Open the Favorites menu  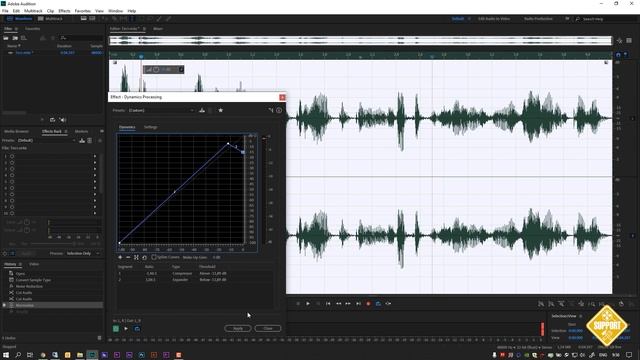(x=82, y=11)
